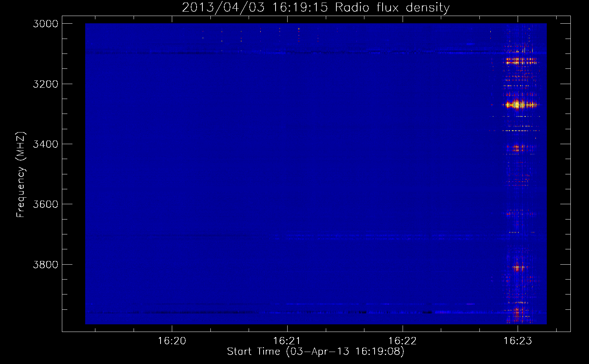Click the 16:22 time tick label
Image resolution: width=589 pixels, height=364 pixels.
click(x=402, y=341)
